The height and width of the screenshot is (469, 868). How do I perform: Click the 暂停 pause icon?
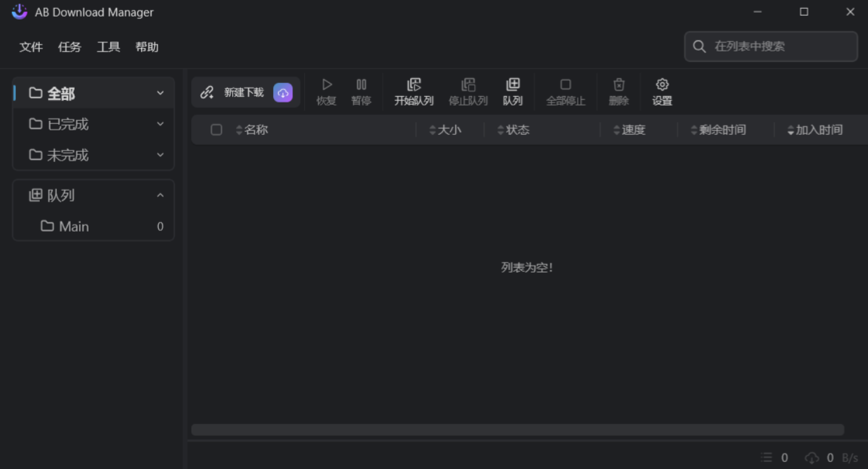361,84
